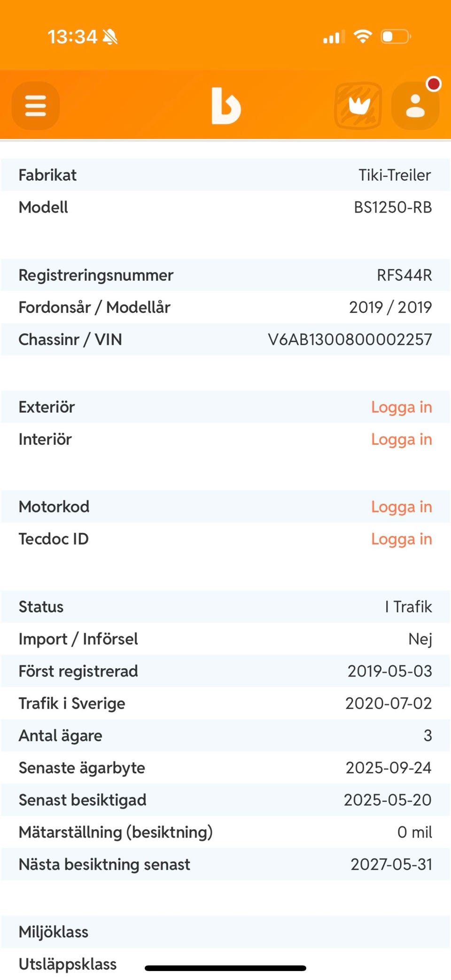Tap the battery status icon

tap(396, 36)
